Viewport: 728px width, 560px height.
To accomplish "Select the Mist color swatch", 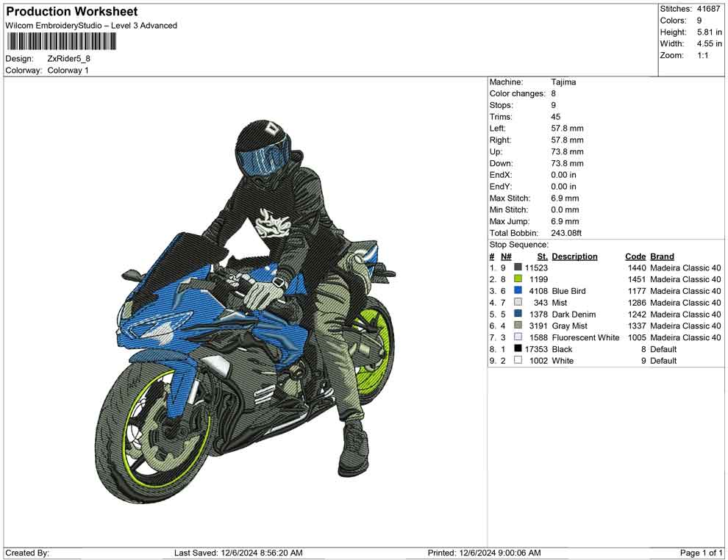I will tap(518, 303).
